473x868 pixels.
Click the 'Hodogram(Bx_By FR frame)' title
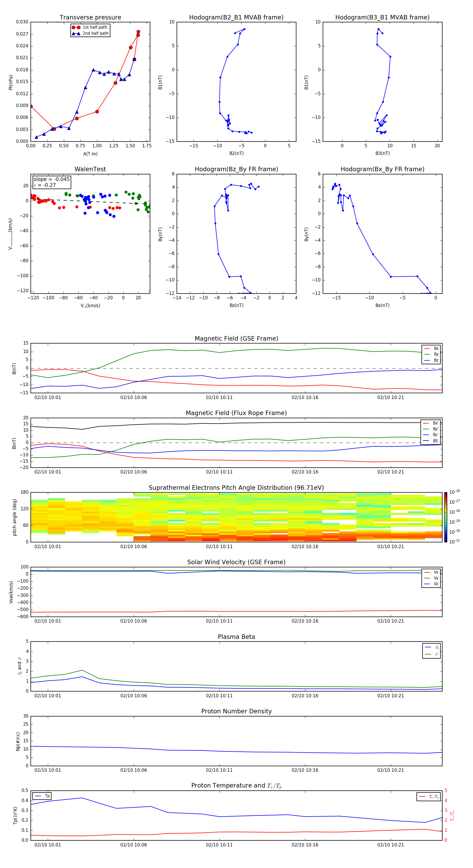(x=382, y=169)
